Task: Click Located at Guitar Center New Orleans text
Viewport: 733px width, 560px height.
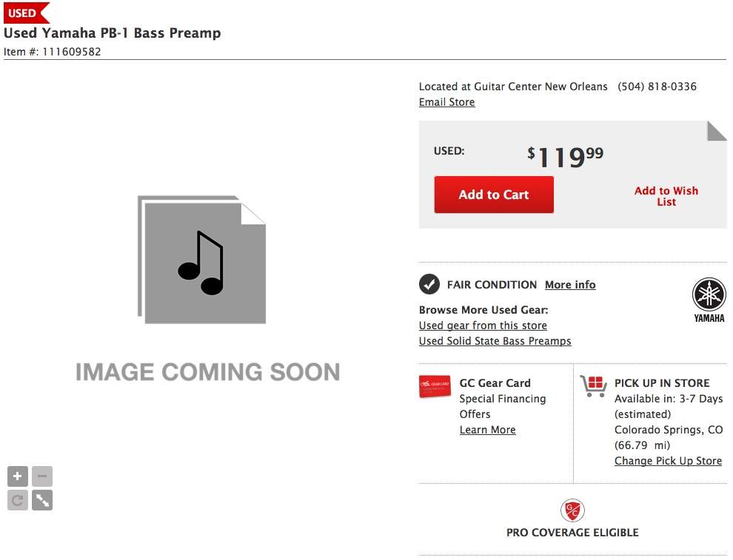Action: pyautogui.click(x=513, y=87)
